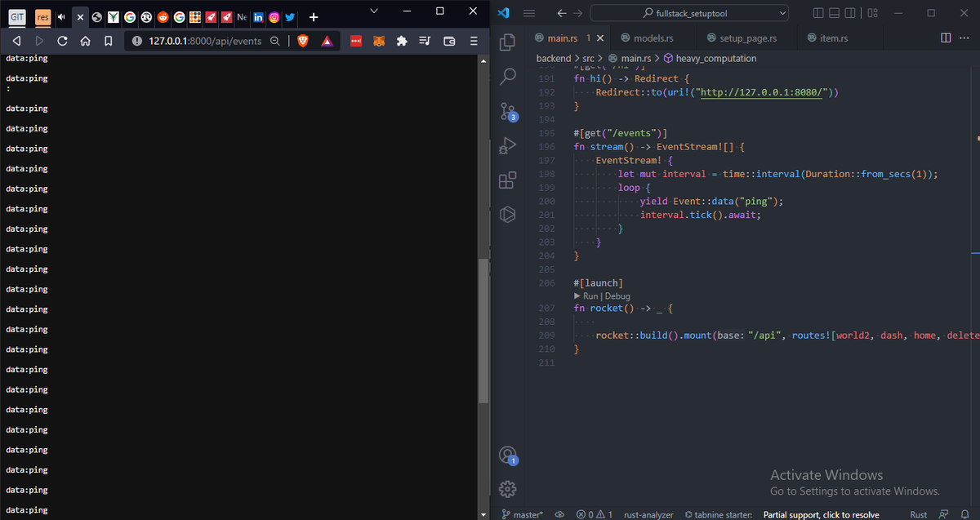This screenshot has width=980, height=520.
Task: Open the Run and Debug view
Action: [507, 146]
